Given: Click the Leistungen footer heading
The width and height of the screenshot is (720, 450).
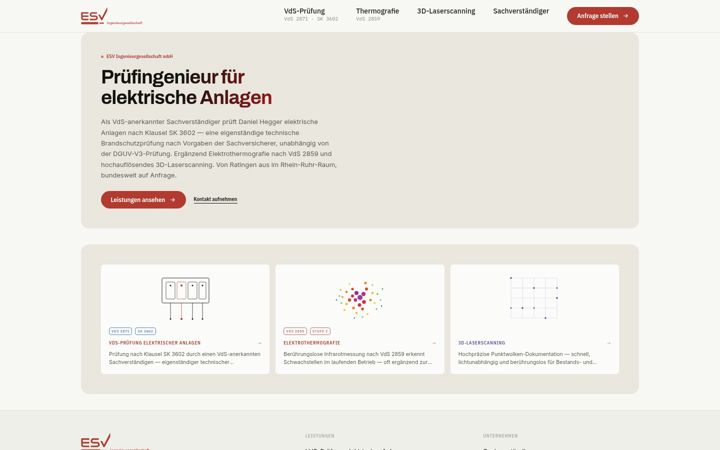Looking at the screenshot, I should point(320,436).
